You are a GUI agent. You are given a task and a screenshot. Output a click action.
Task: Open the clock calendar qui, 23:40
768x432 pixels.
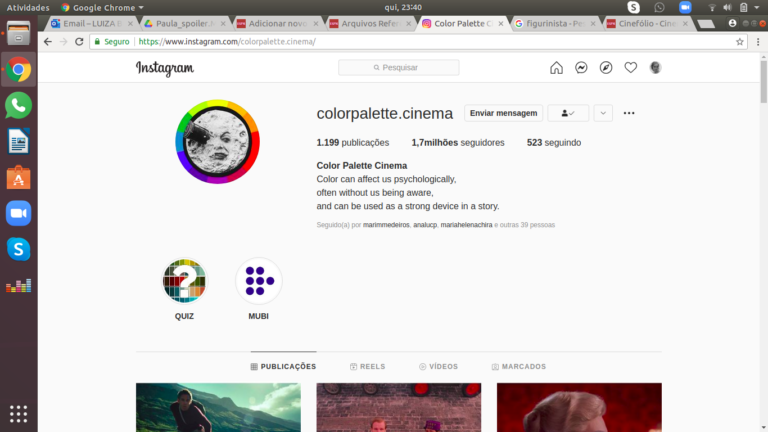403,7
